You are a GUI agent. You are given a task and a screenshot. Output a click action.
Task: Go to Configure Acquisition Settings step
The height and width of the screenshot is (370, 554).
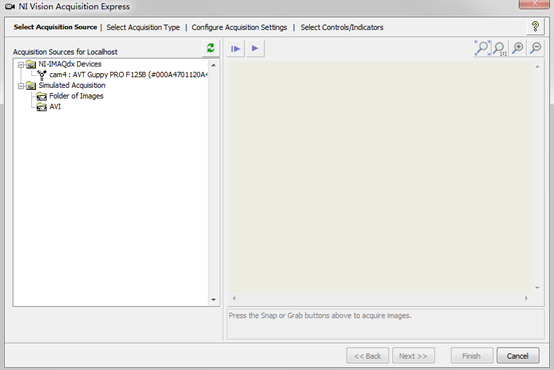239,28
